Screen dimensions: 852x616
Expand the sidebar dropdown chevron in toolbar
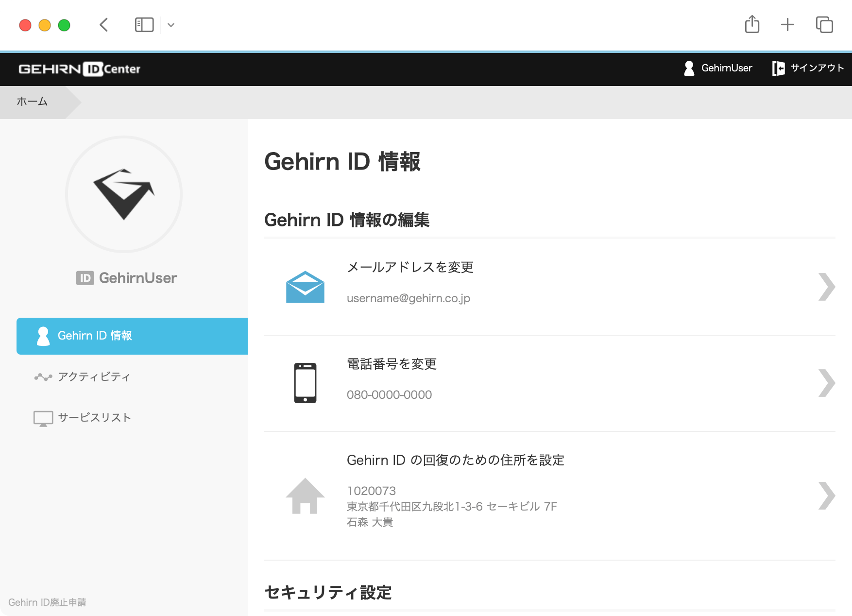pos(171,25)
